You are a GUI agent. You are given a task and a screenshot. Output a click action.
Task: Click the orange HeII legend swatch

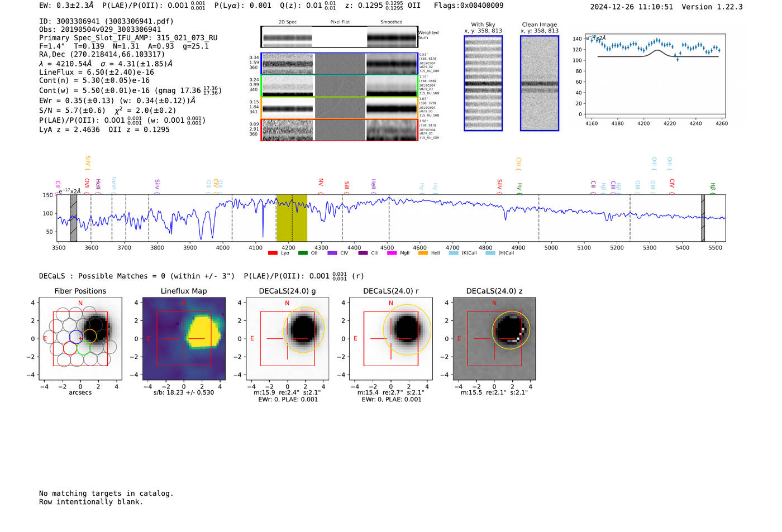[x=423, y=253]
